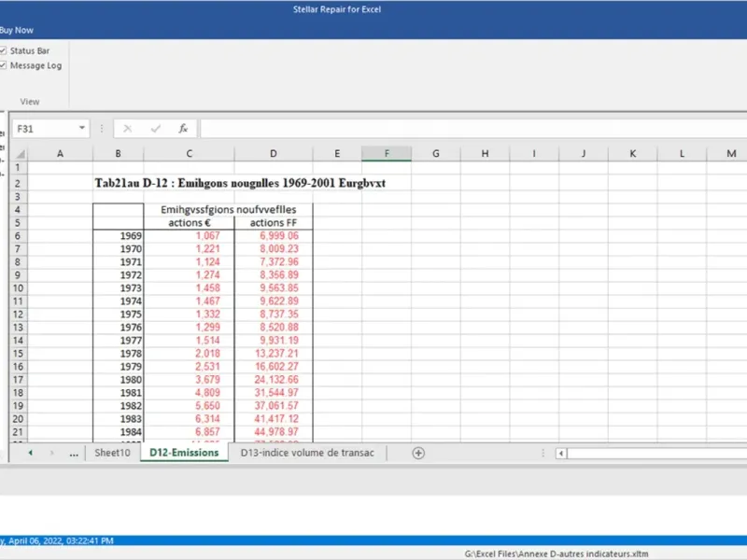Click the cell with value 9,931.19
747x560 pixels.
click(x=274, y=341)
